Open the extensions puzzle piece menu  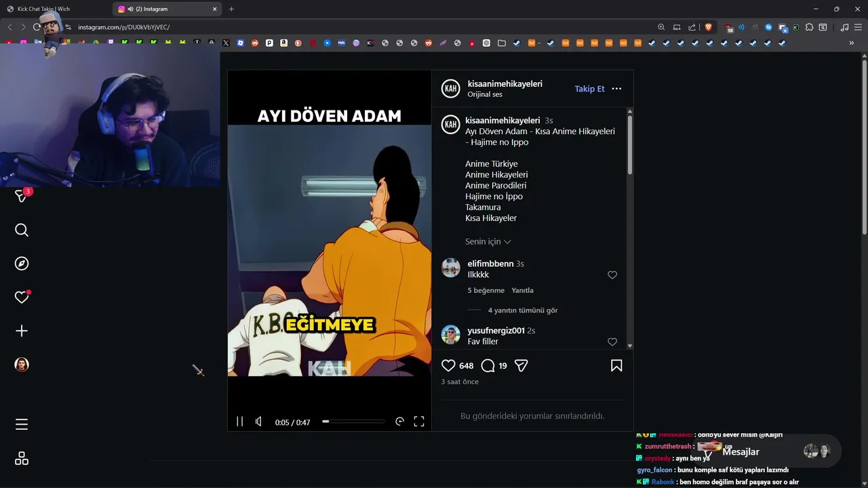point(809,27)
